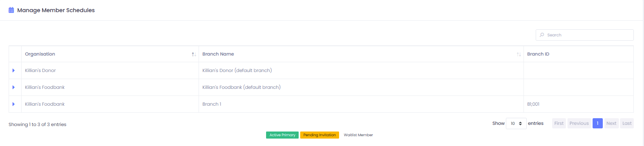The width and height of the screenshot is (644, 146).
Task: Click the magnifier icon in the search box
Action: (542, 35)
